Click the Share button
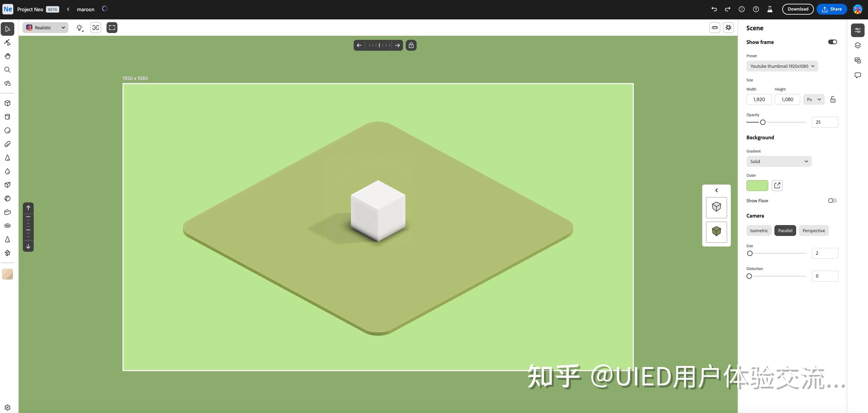Image resolution: width=868 pixels, height=413 pixels. [x=831, y=9]
